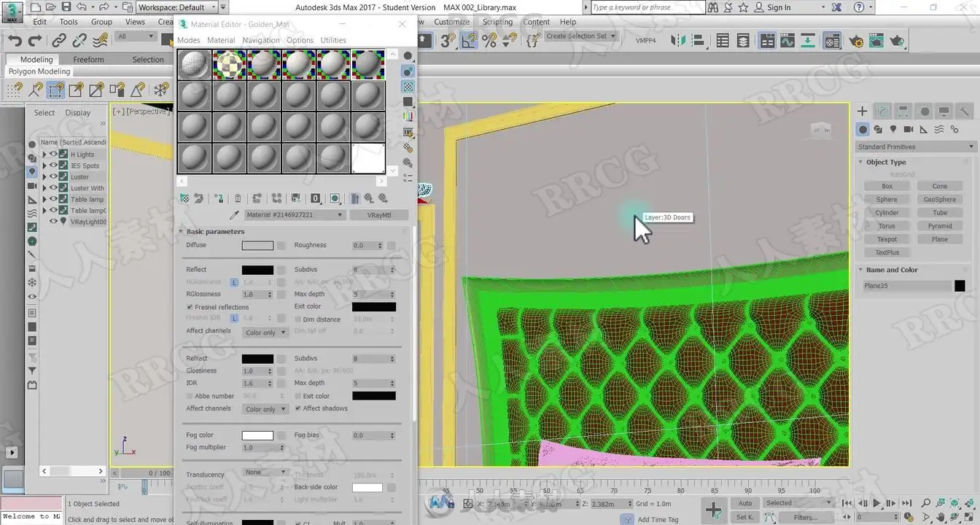Click the Fog color white swatch

[x=257, y=435]
